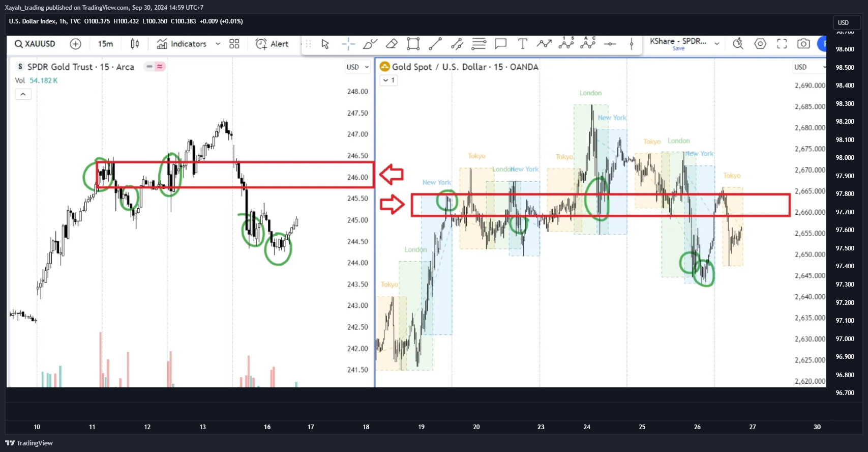868x452 pixels.
Task: Open the USD currency dropdown on SPDR chart
Action: point(357,67)
